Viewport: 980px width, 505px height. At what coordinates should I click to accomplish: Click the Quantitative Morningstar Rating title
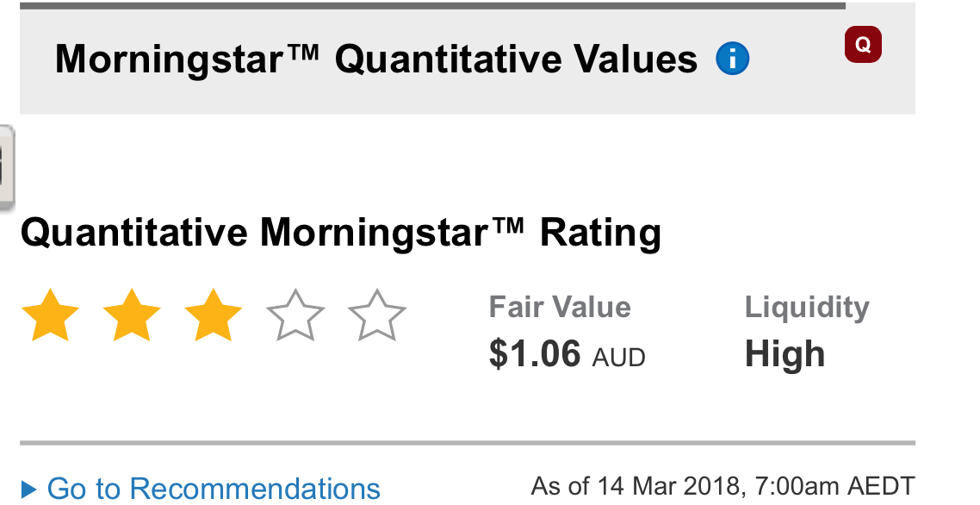[341, 233]
